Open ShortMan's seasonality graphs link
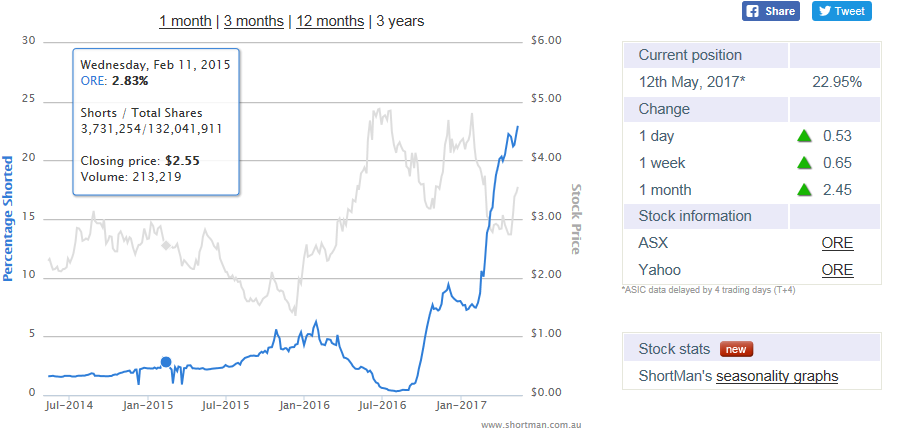The height and width of the screenshot is (437, 904). pyautogui.click(x=777, y=376)
